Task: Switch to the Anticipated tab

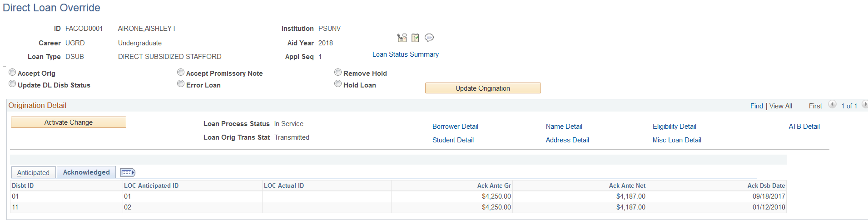Action: [33, 173]
